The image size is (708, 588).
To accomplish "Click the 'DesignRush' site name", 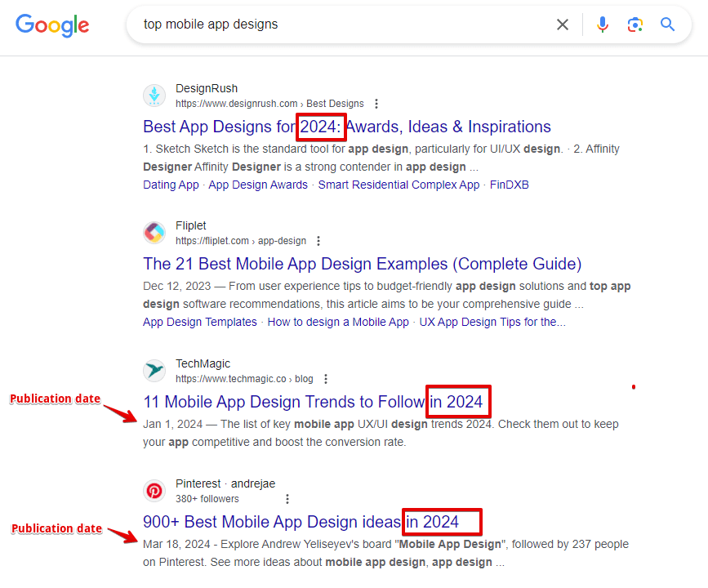I will tap(207, 88).
